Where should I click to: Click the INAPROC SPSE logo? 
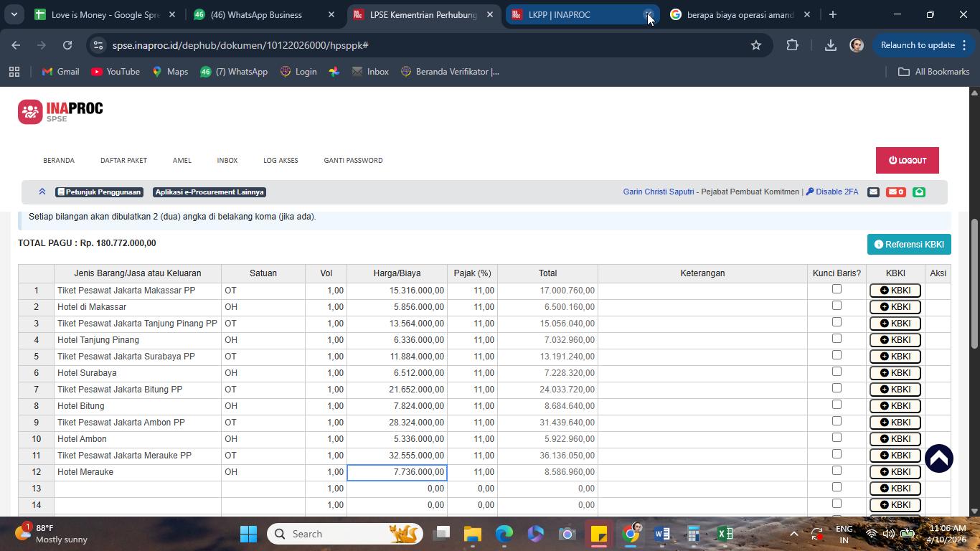[x=60, y=111]
